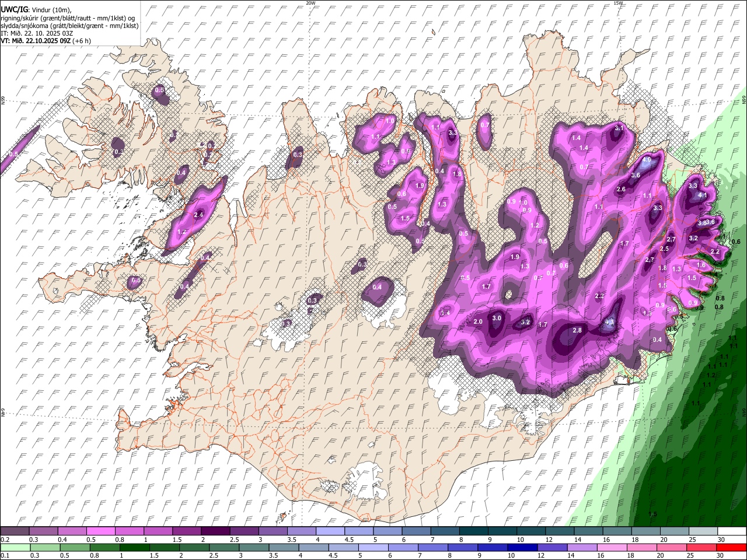Click the 3.1 precipitation value in northeast
This screenshot has width=747, height=560.
620,128
